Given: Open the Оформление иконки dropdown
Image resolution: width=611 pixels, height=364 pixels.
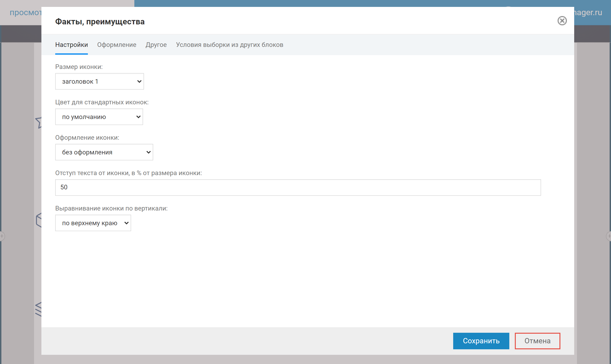Looking at the screenshot, I should pos(104,152).
